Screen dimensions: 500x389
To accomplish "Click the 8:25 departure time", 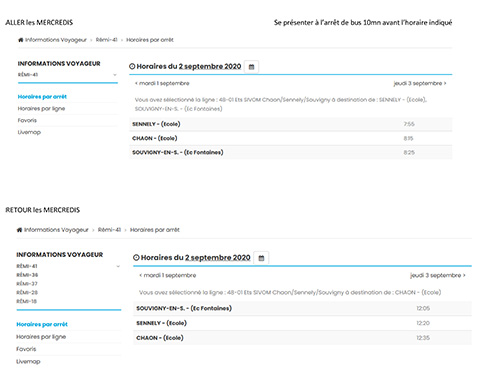I will pyautogui.click(x=409, y=152).
